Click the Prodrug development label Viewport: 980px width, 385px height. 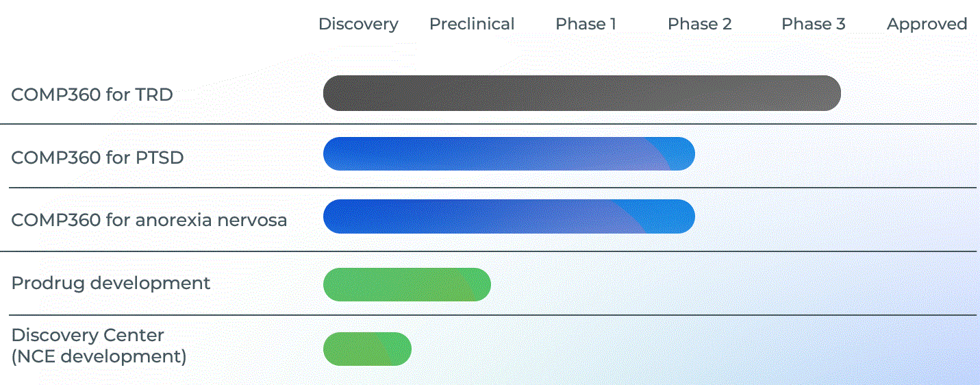click(x=111, y=283)
